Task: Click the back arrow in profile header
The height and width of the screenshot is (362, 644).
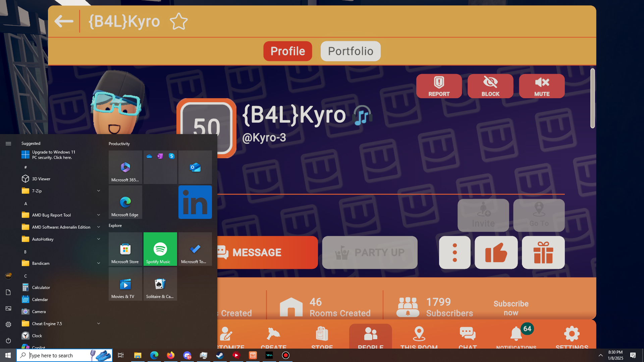Action: [64, 21]
